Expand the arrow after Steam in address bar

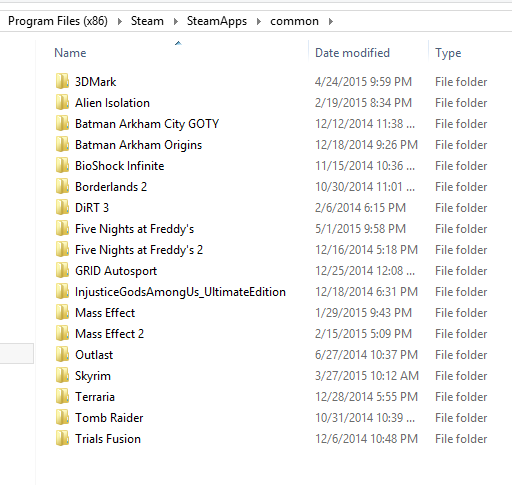coord(176,21)
